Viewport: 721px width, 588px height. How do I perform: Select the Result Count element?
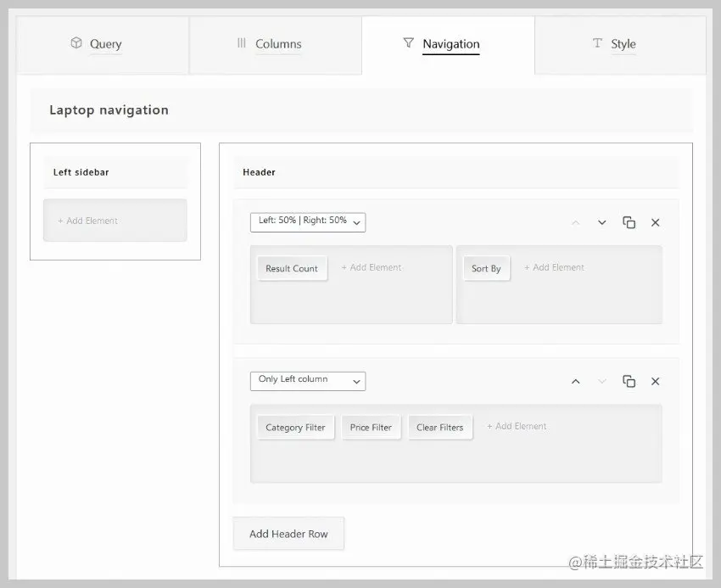(x=292, y=267)
